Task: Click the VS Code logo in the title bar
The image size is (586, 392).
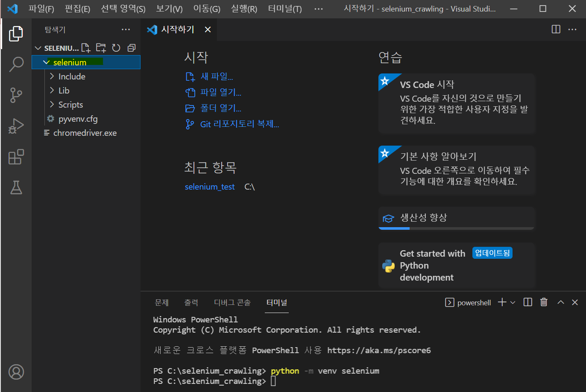Action: [13, 9]
